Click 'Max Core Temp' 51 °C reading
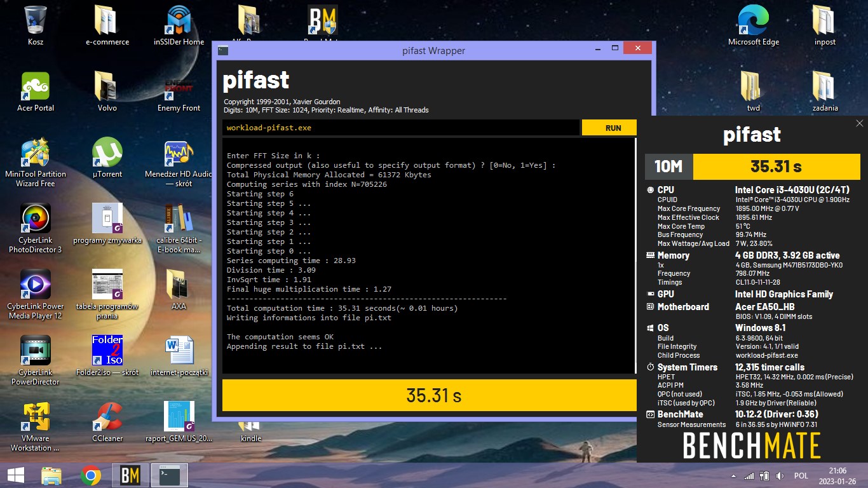The height and width of the screenshot is (488, 868). (x=743, y=226)
